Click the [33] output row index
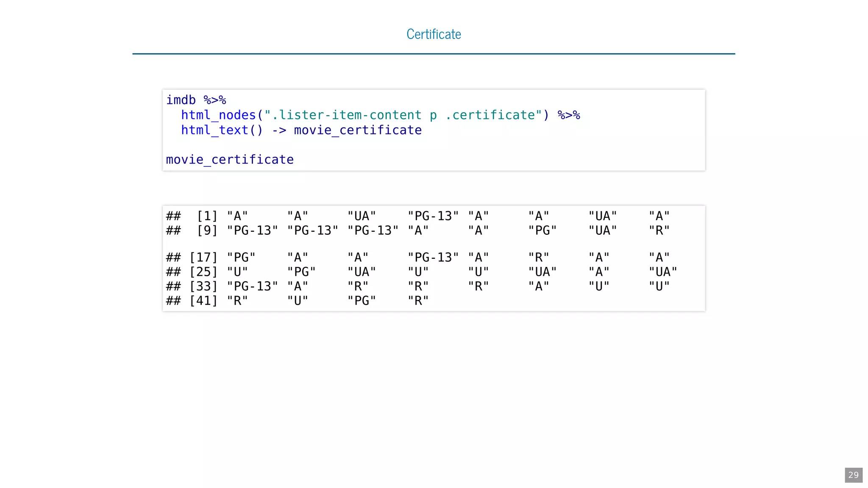 (x=203, y=286)
